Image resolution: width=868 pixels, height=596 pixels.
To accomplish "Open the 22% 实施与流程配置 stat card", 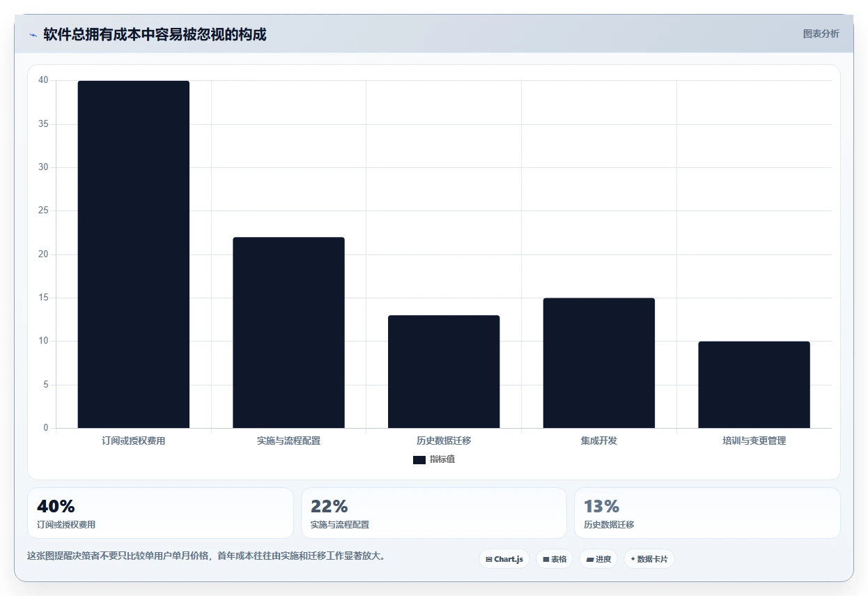I will tap(434, 513).
